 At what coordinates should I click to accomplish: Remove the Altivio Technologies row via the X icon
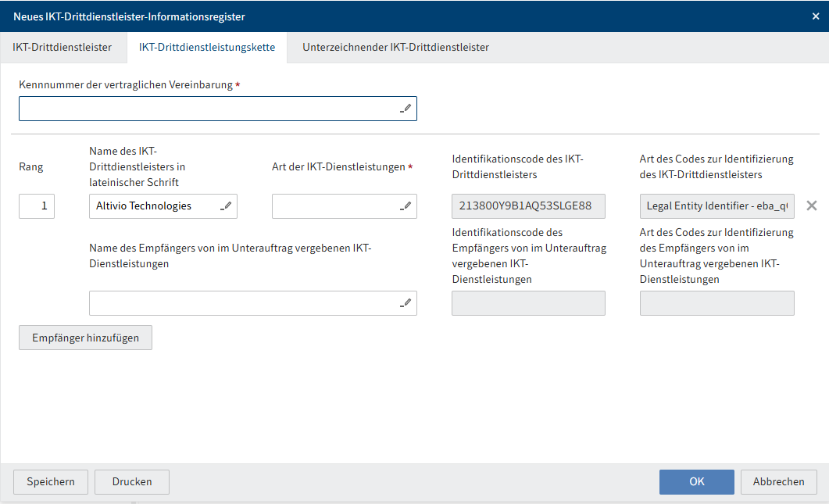[x=811, y=206]
